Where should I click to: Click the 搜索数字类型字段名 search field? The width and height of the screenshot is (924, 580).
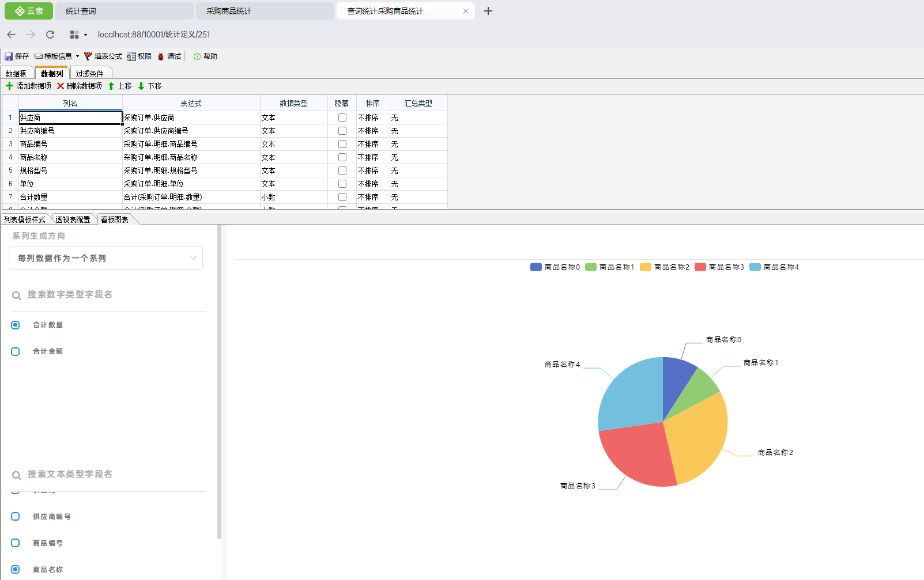[109, 295]
